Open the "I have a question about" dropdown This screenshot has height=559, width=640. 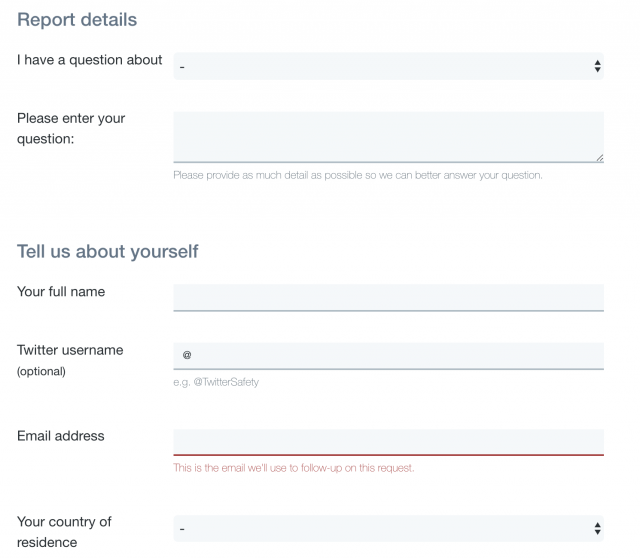coord(388,66)
